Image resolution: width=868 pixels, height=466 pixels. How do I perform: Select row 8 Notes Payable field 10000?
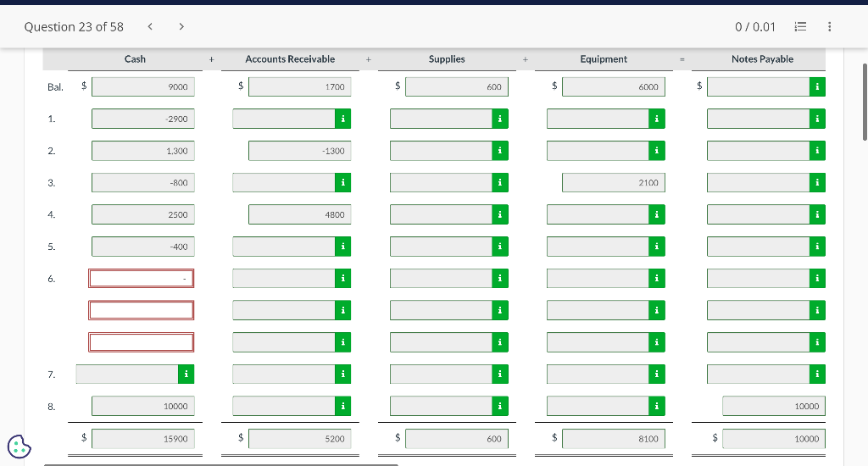pos(774,406)
